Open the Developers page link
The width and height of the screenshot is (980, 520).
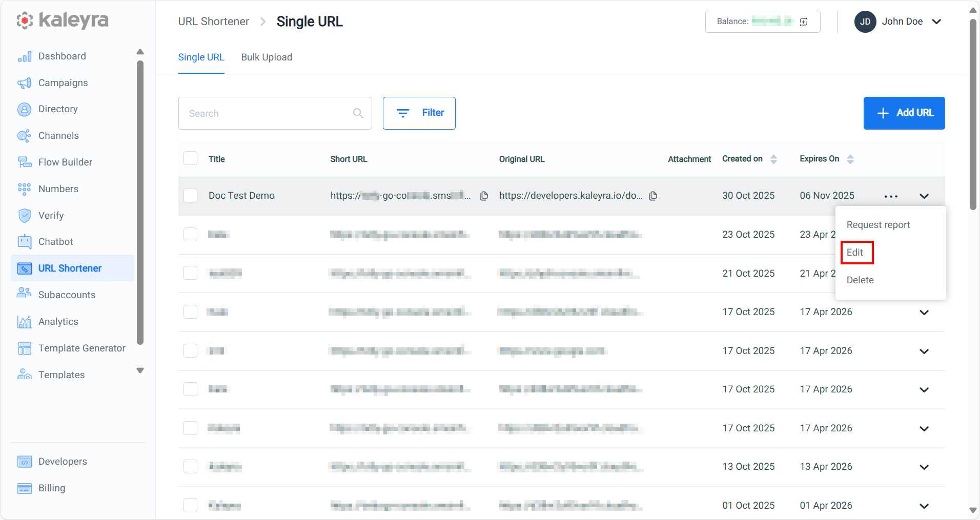pos(63,462)
